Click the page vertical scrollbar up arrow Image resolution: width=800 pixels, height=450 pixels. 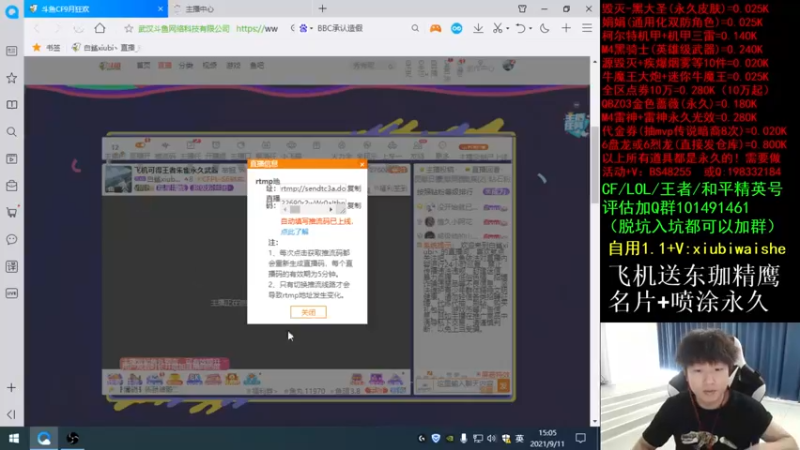coord(594,62)
